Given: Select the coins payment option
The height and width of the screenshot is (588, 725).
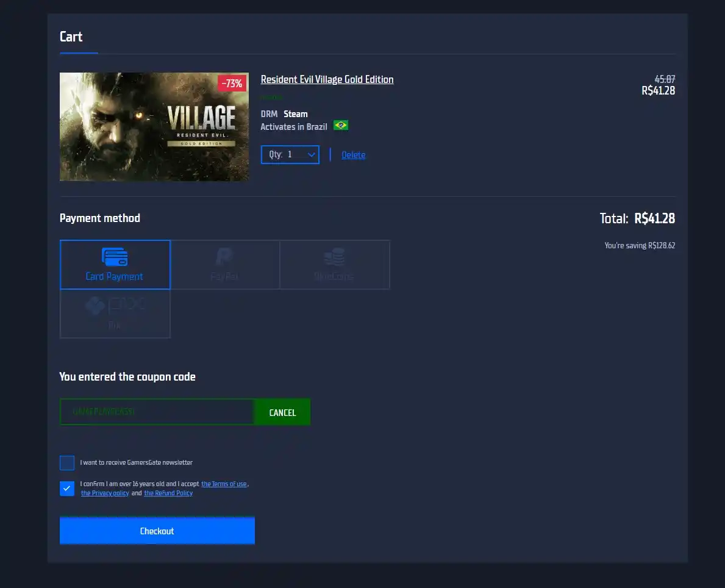Looking at the screenshot, I should (334, 265).
